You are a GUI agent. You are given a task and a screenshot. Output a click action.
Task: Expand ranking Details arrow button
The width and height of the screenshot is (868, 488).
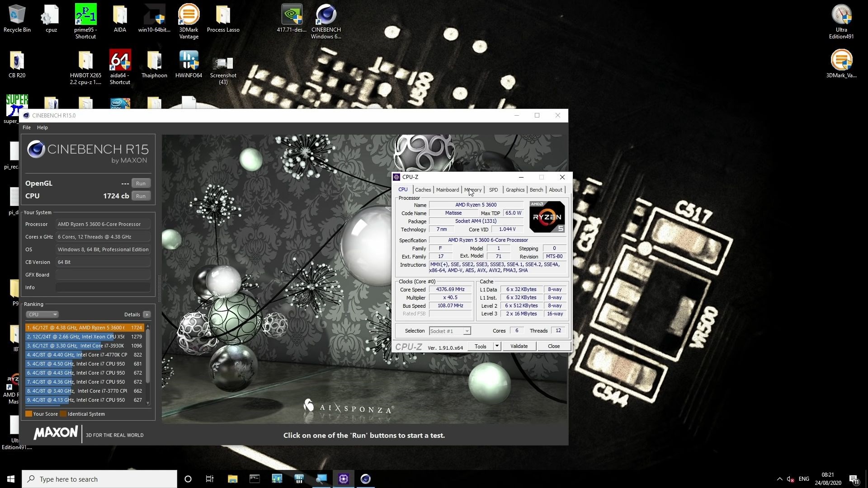click(x=146, y=314)
